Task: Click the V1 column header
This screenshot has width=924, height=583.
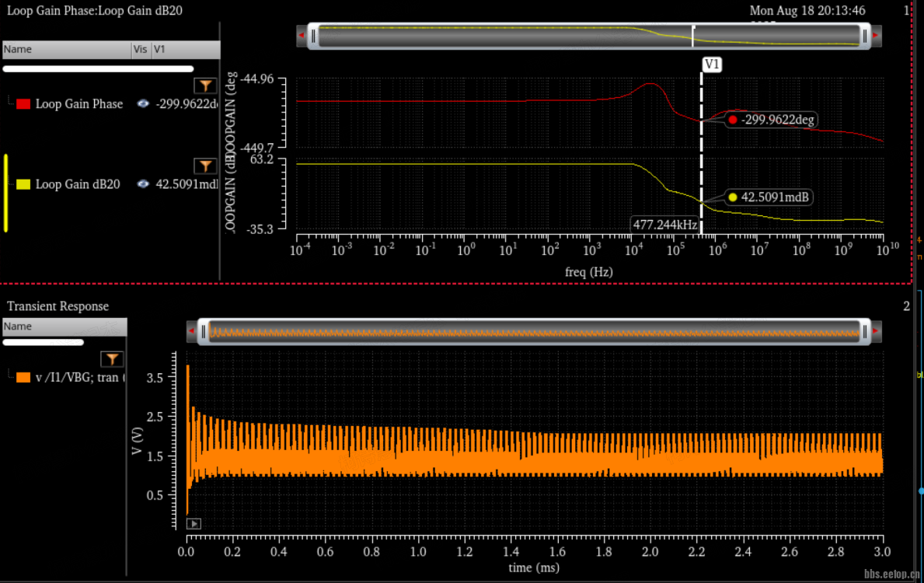Action: (185, 50)
